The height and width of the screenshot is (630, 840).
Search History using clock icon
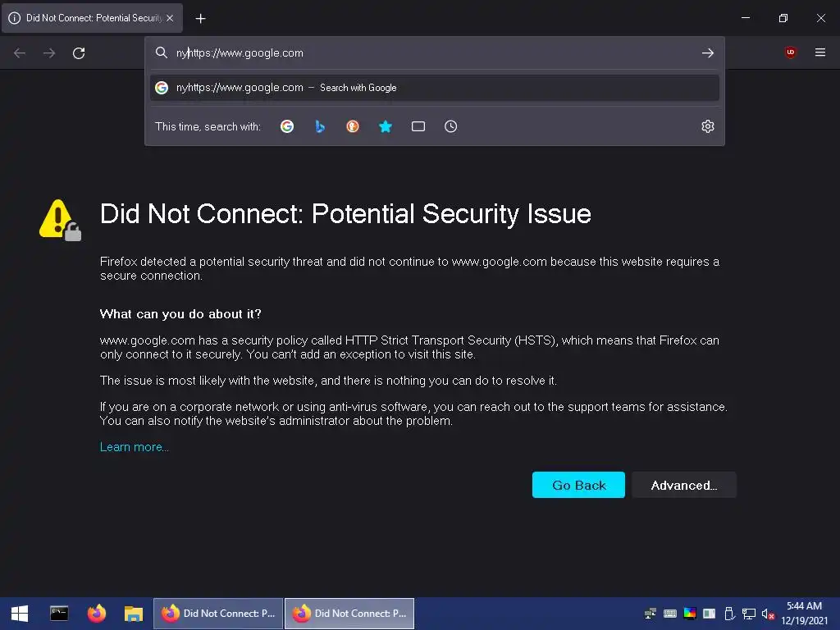(451, 126)
